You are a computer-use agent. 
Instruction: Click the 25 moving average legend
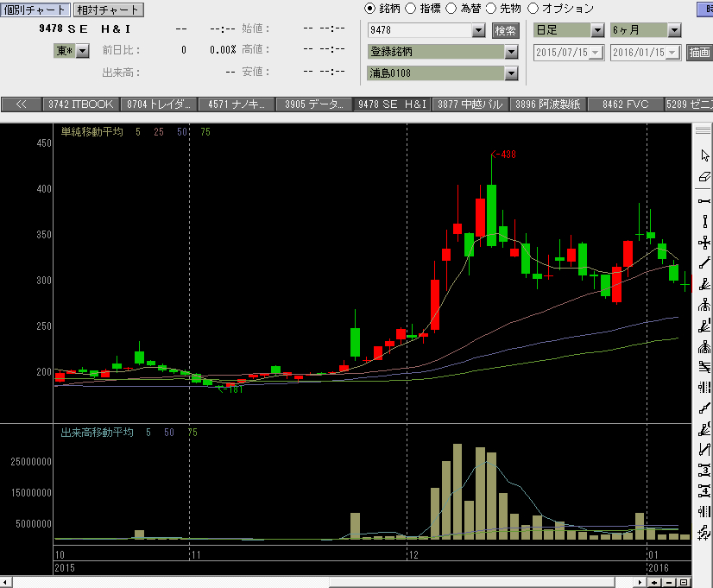pos(158,132)
